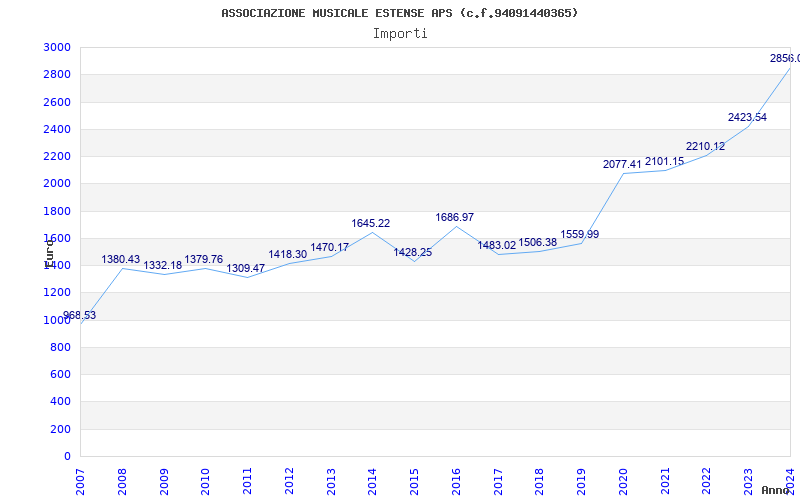This screenshot has height=500, width=800.
Task: Select the 2015 year on the x-axis
Action: tap(414, 482)
